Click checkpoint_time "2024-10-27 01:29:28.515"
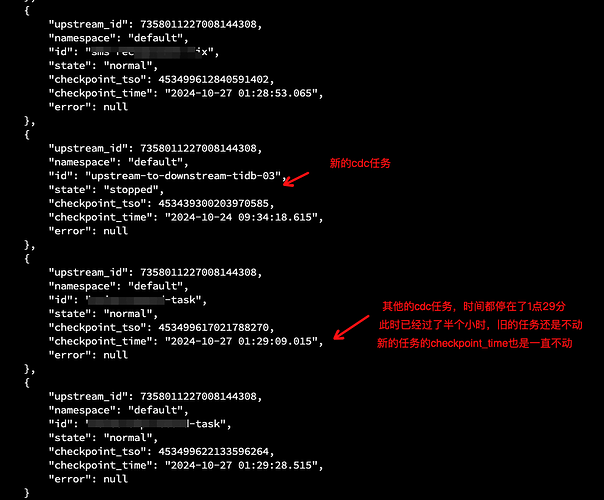604x500 pixels. click(241, 466)
